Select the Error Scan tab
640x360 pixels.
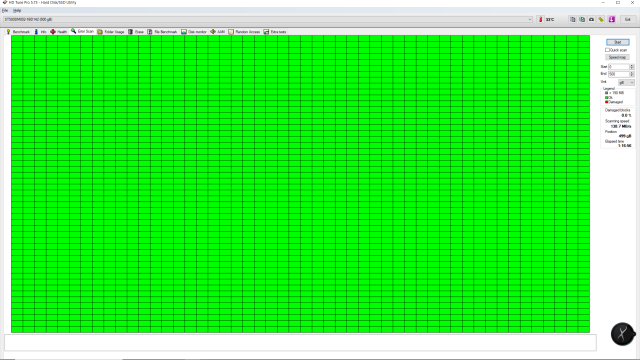tap(82, 31)
